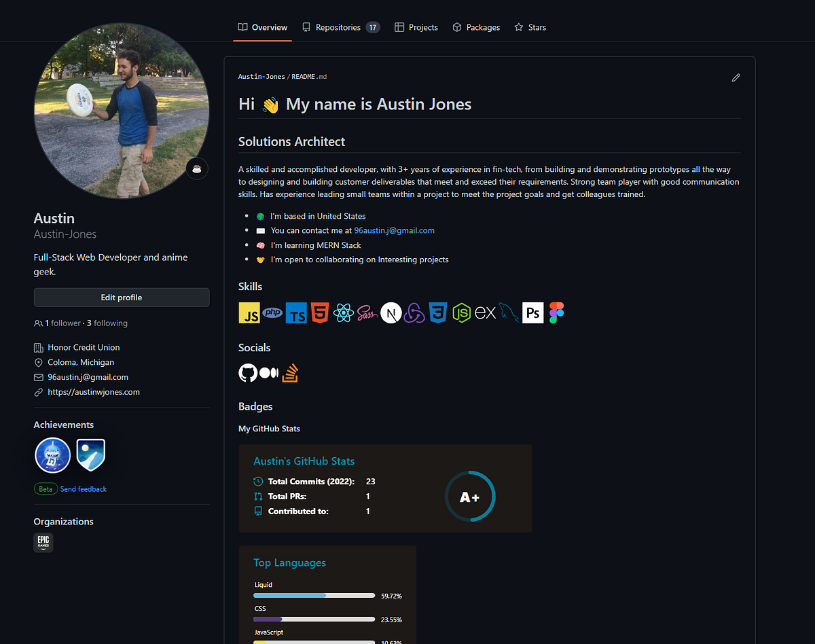This screenshot has height=644, width=815.
Task: Select the React skill icon
Action: point(344,312)
